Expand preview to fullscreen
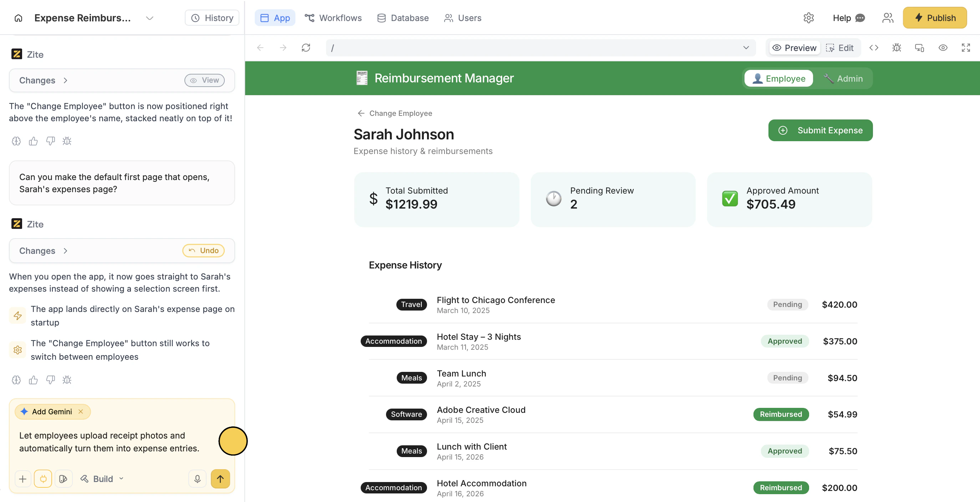This screenshot has width=980, height=502. [965, 47]
